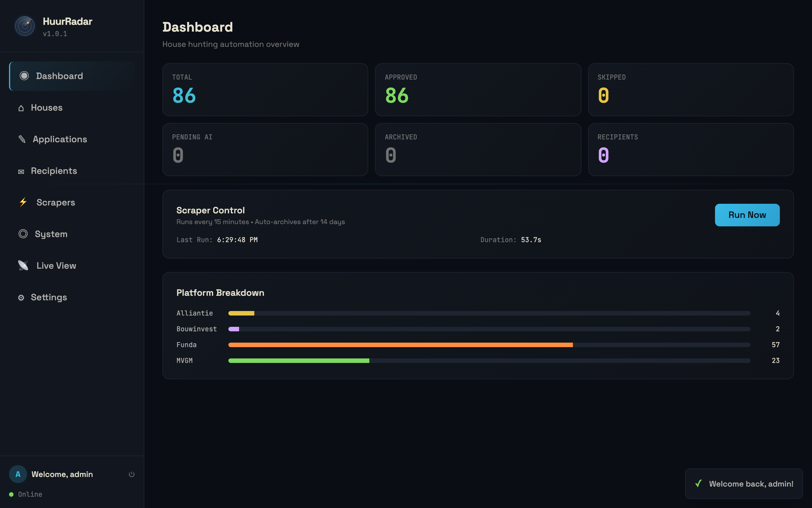Click the "Online" status text

click(x=30, y=494)
